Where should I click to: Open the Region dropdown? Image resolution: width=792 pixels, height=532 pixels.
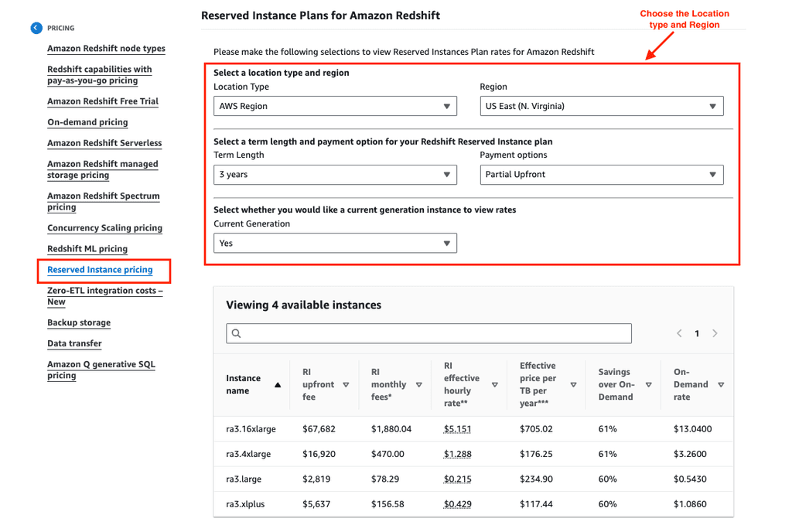[x=602, y=106]
